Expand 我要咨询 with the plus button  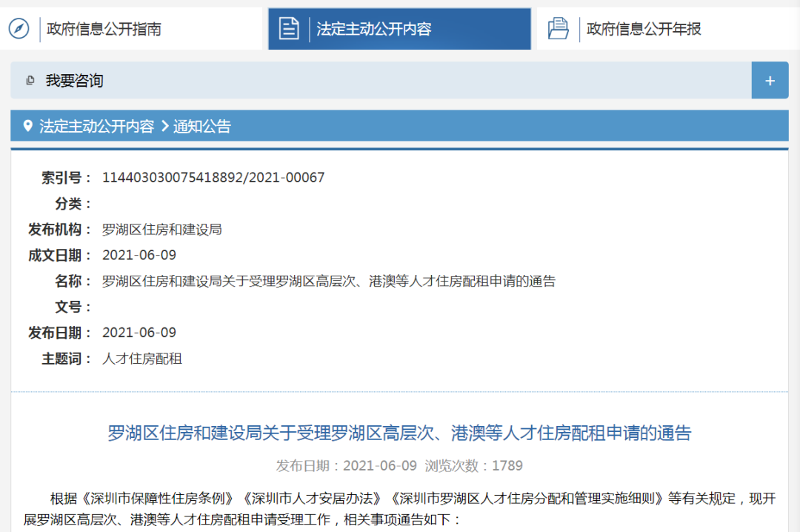(770, 80)
